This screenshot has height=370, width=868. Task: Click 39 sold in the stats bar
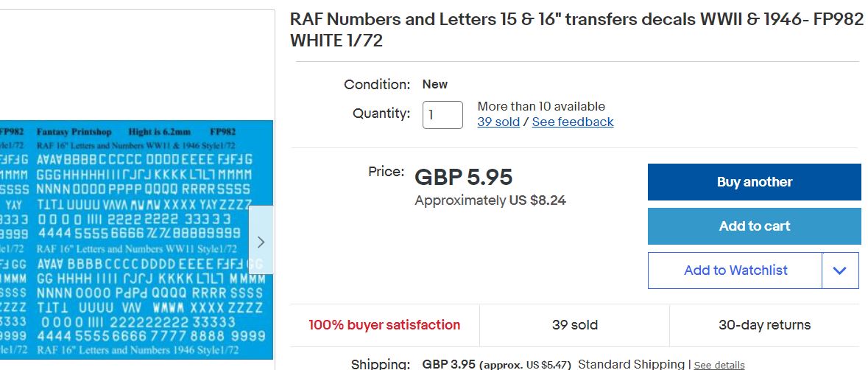coord(574,325)
